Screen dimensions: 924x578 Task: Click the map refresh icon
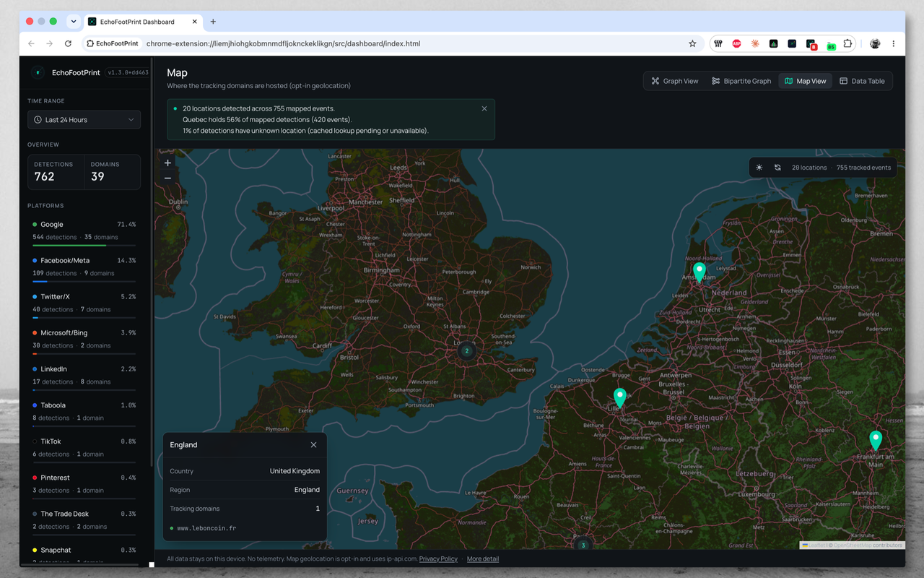[x=777, y=168]
